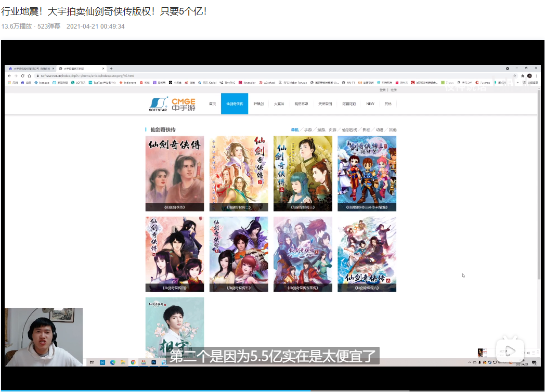
Task: Open Chrome from the taskbar
Action: coord(133,362)
